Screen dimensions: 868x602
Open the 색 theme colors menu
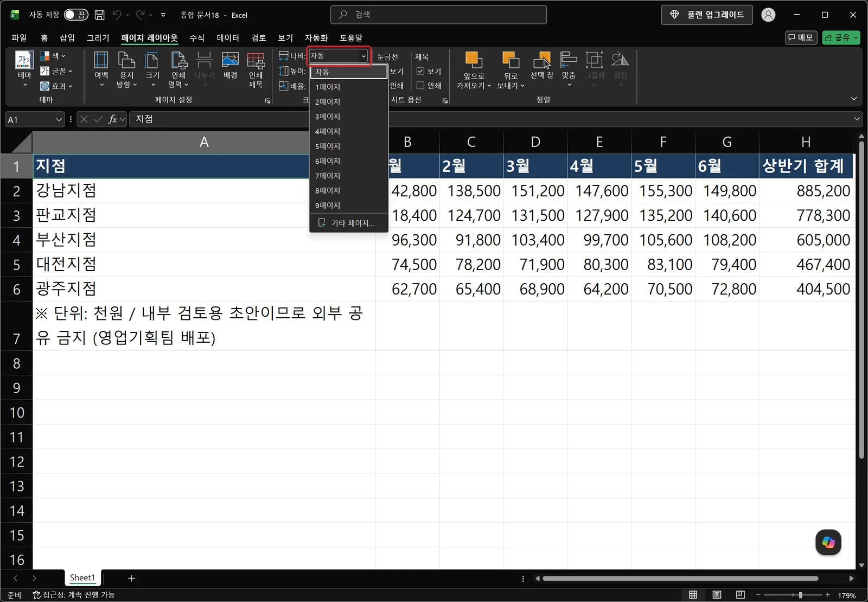53,56
